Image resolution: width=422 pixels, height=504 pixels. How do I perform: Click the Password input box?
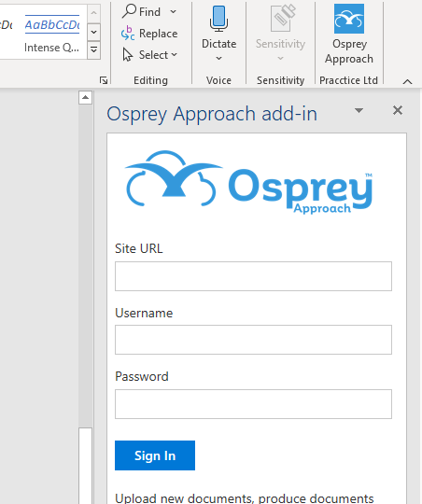(253, 404)
